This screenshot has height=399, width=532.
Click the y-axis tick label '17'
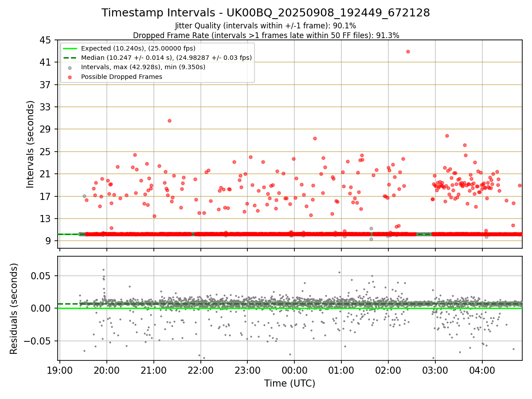pos(45,196)
